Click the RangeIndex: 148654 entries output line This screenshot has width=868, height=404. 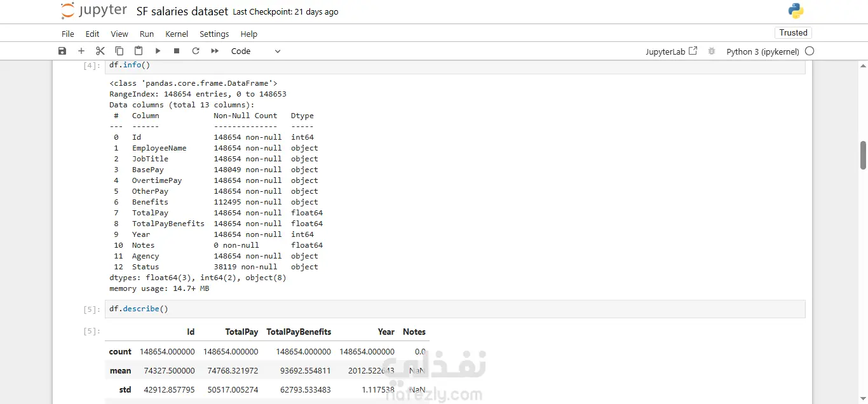pos(198,94)
